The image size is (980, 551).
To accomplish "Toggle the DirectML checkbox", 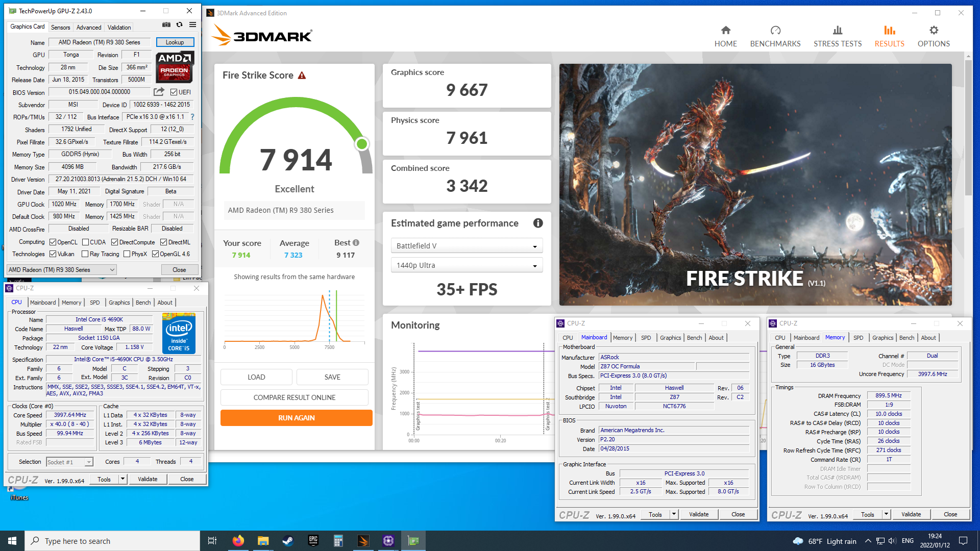I will [163, 242].
